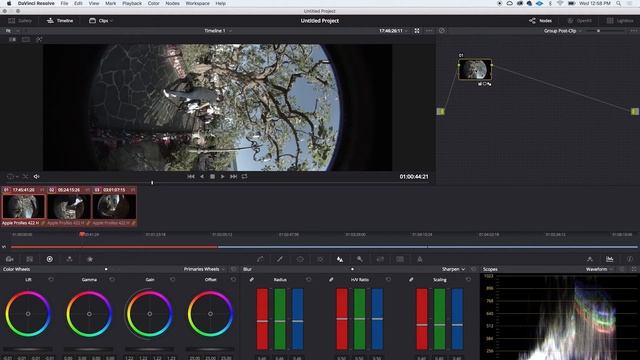Open the Clips filter dropdown
Image resolution: width=640 pixels, height=360 pixels.
click(101, 20)
